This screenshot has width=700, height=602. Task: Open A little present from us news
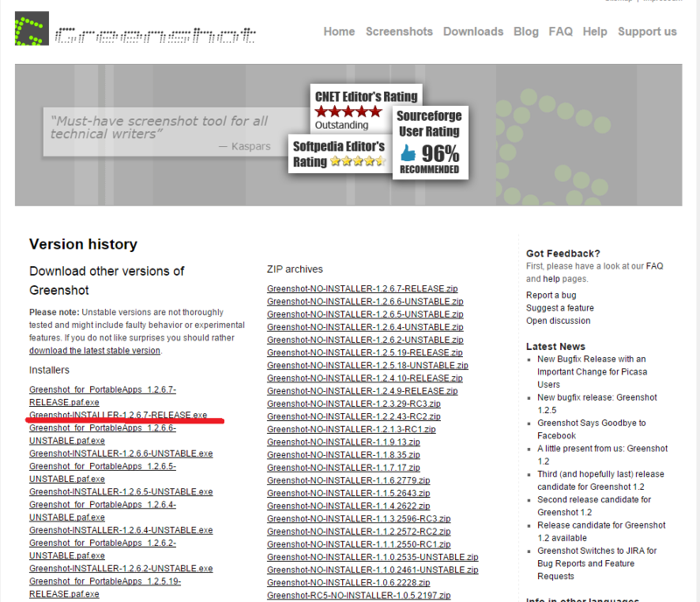pos(603,455)
